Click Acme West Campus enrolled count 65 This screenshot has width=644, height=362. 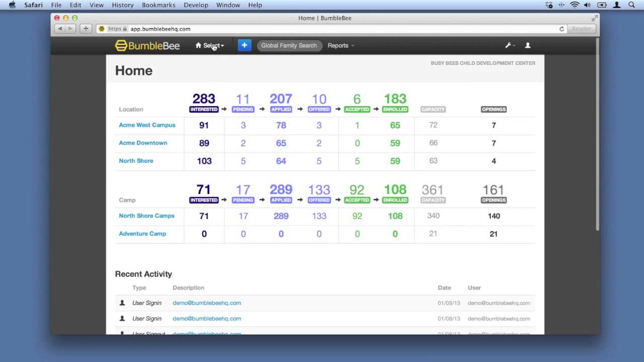pyautogui.click(x=395, y=125)
